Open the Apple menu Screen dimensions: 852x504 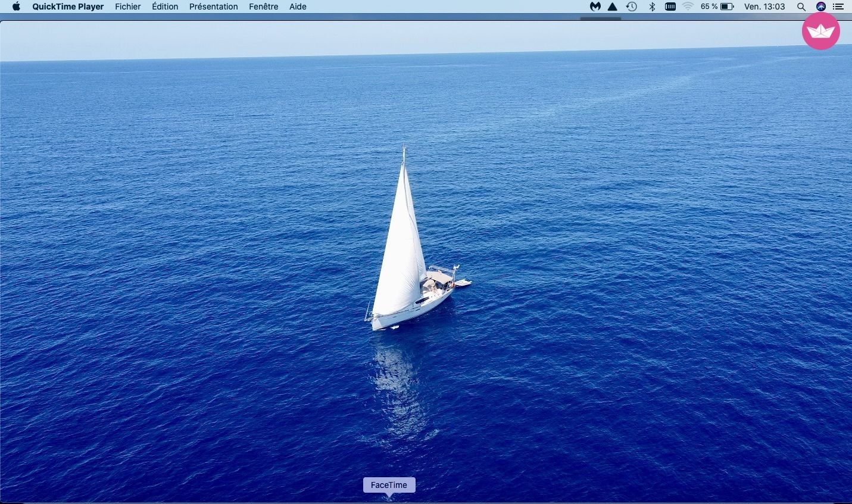[x=15, y=7]
